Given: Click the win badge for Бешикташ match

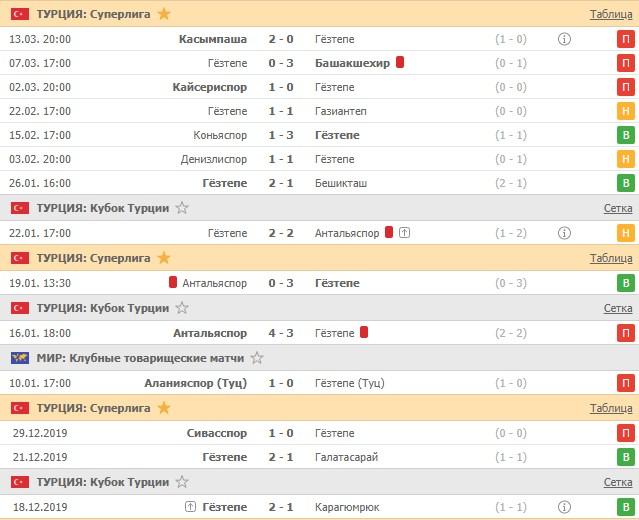Looking at the screenshot, I should click(626, 183).
